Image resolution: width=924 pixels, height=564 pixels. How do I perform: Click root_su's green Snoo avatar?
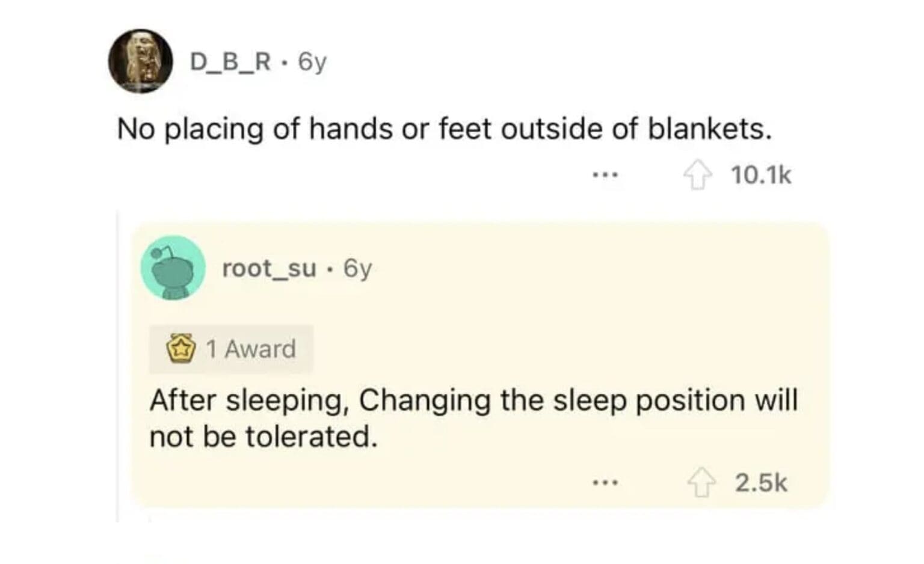[x=173, y=268]
